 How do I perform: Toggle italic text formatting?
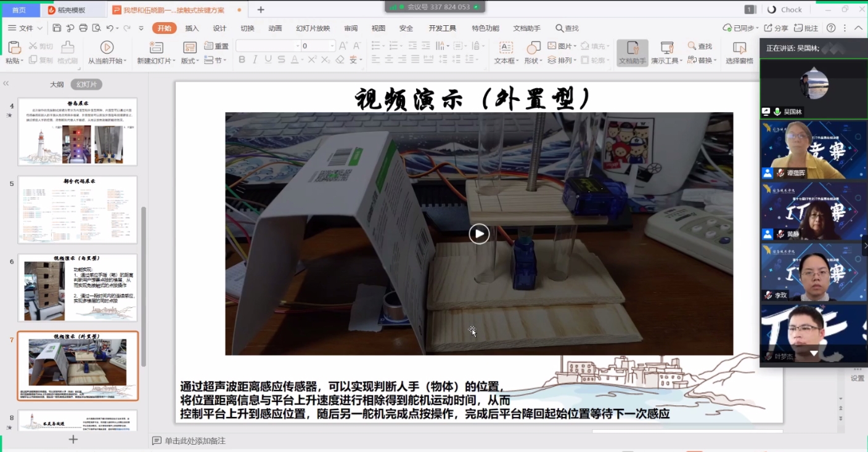pyautogui.click(x=255, y=60)
